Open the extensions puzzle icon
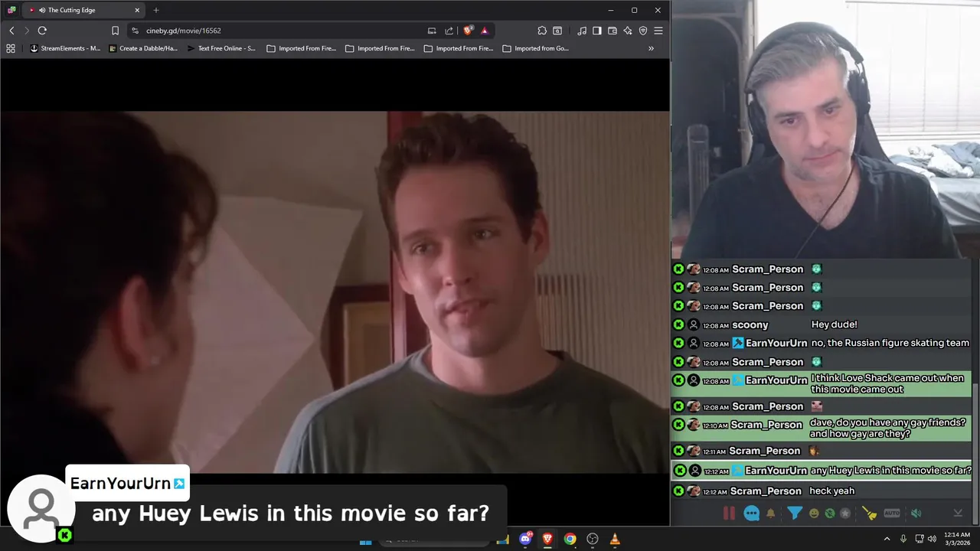Screen dimensions: 980x551 pyautogui.click(x=542, y=31)
